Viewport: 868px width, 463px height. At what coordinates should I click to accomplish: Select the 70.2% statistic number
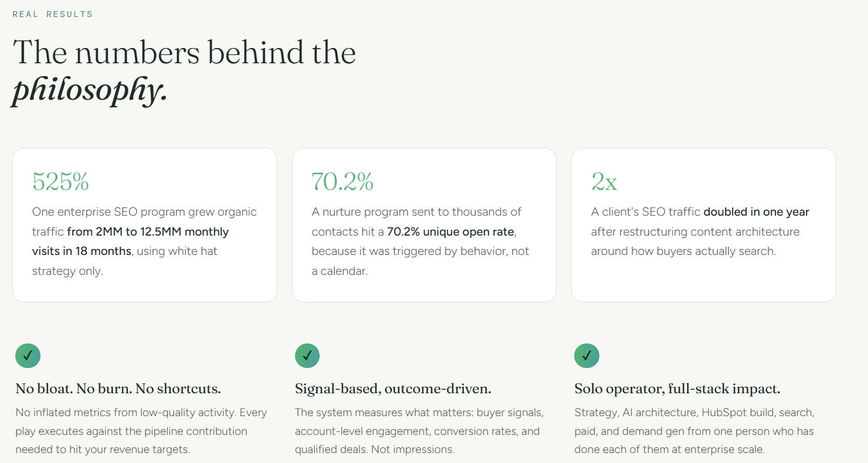pyautogui.click(x=343, y=182)
